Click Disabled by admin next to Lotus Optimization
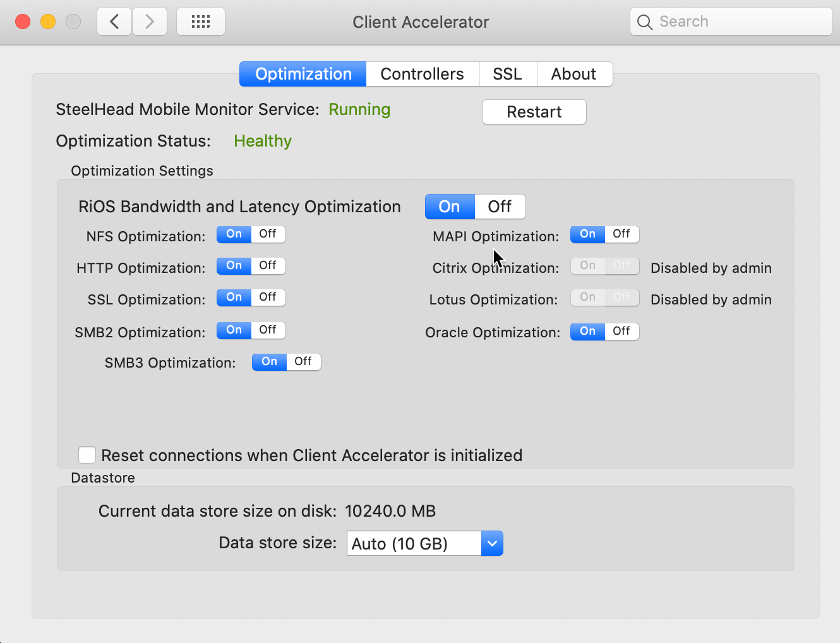840x643 pixels. click(711, 299)
